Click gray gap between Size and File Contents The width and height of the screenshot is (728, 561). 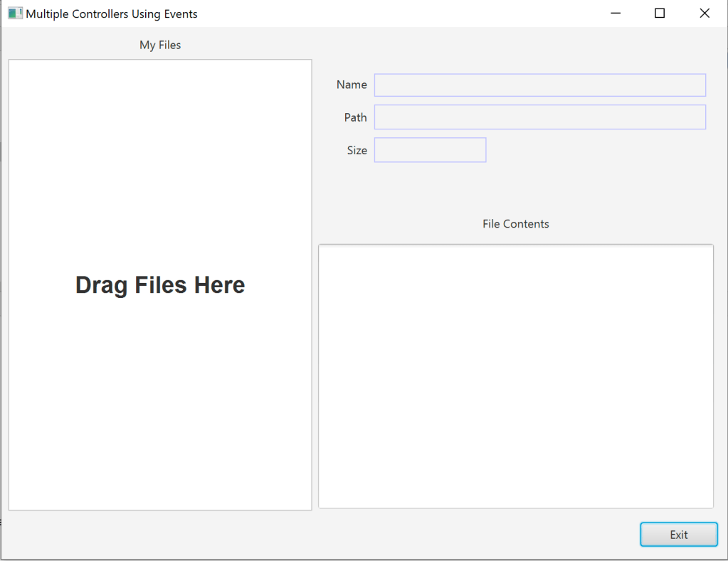[515, 188]
